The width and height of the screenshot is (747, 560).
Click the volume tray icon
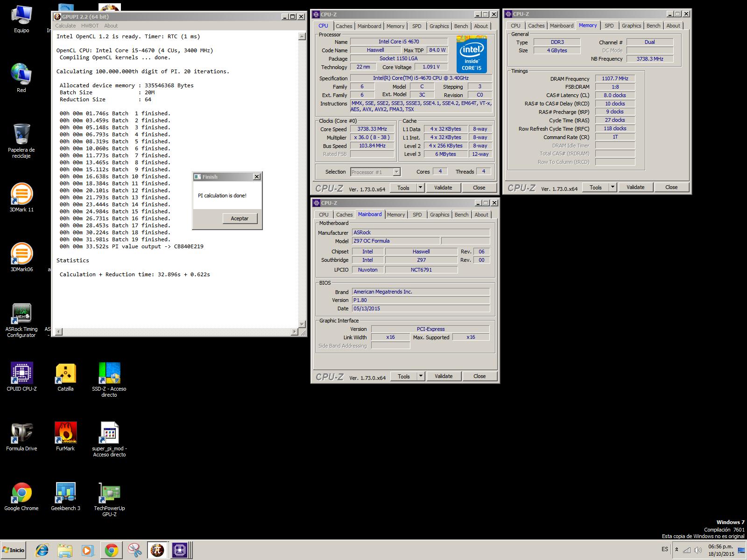[698, 550]
